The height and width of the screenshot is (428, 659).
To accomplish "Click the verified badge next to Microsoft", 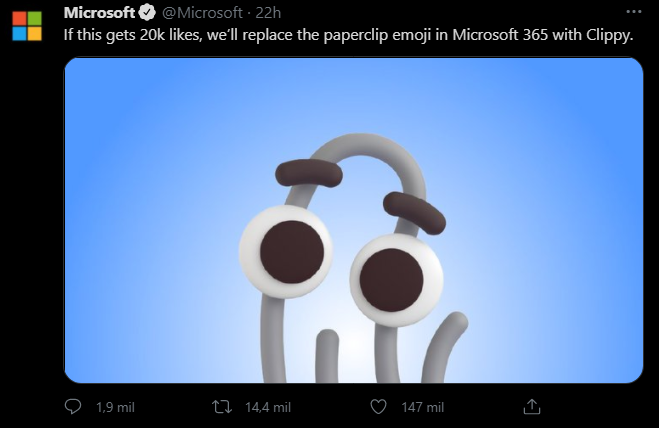I will click(x=146, y=13).
